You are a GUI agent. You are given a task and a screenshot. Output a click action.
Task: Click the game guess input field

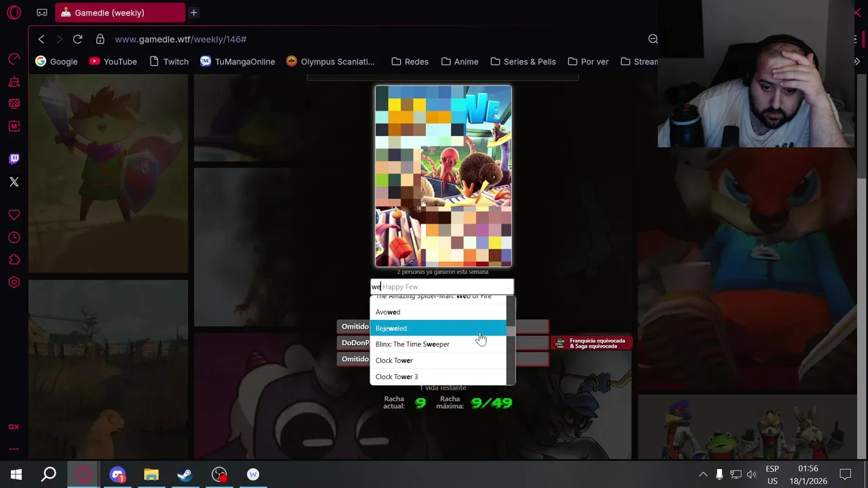442,287
